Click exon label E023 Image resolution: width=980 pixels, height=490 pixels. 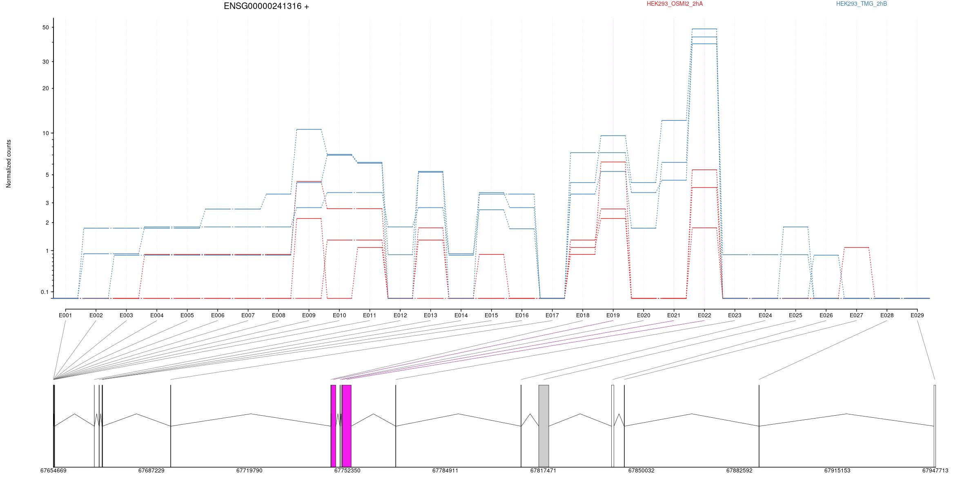[735, 315]
